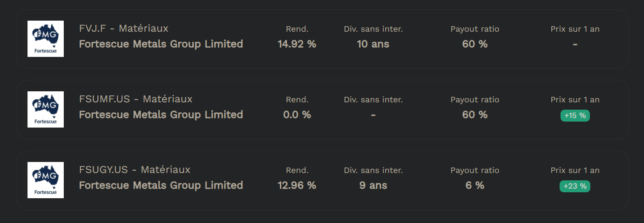The width and height of the screenshot is (644, 223).
Task: Click the 14.92 % yield value
Action: 297,44
